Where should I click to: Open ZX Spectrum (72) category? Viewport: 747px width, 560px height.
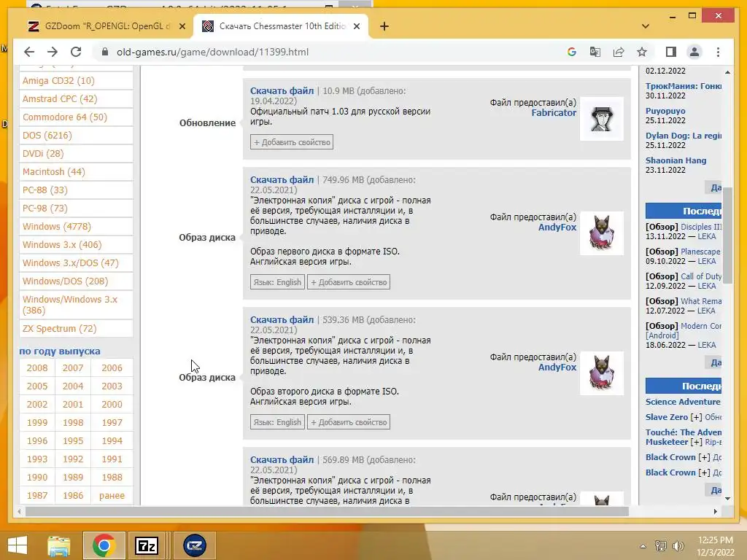point(60,329)
